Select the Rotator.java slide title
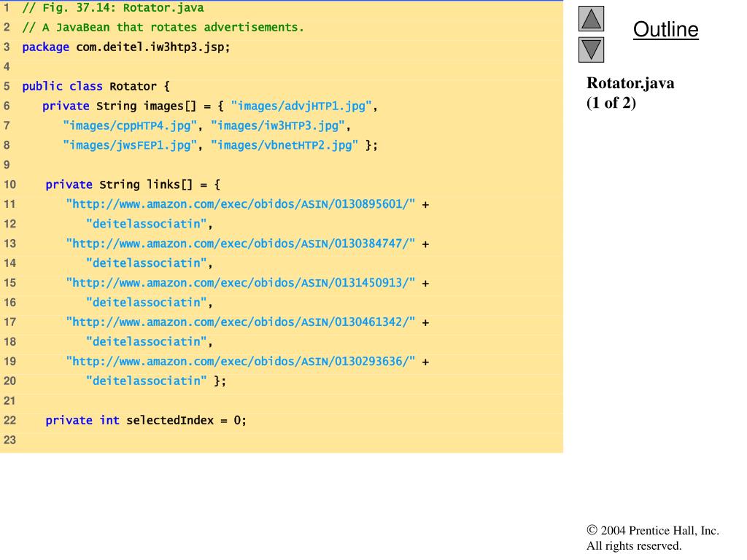Image resolution: width=747 pixels, height=560 pixels. tap(630, 83)
